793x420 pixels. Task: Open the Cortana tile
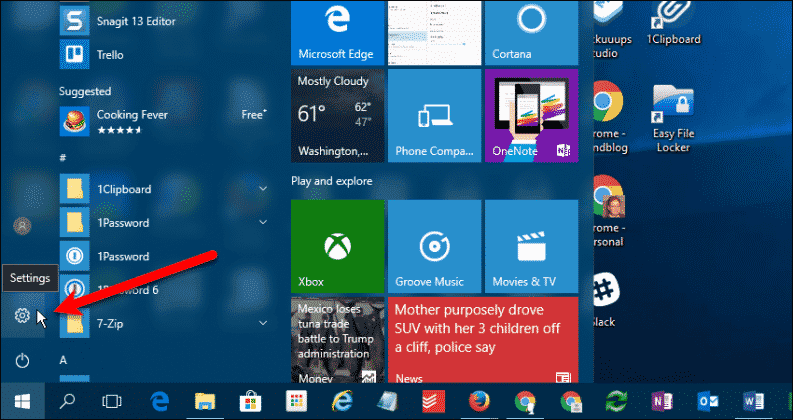pos(532,33)
